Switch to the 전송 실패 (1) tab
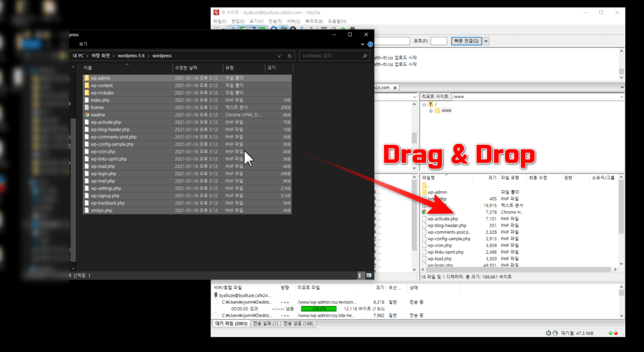Image resolution: width=644 pixels, height=352 pixels. [265, 324]
